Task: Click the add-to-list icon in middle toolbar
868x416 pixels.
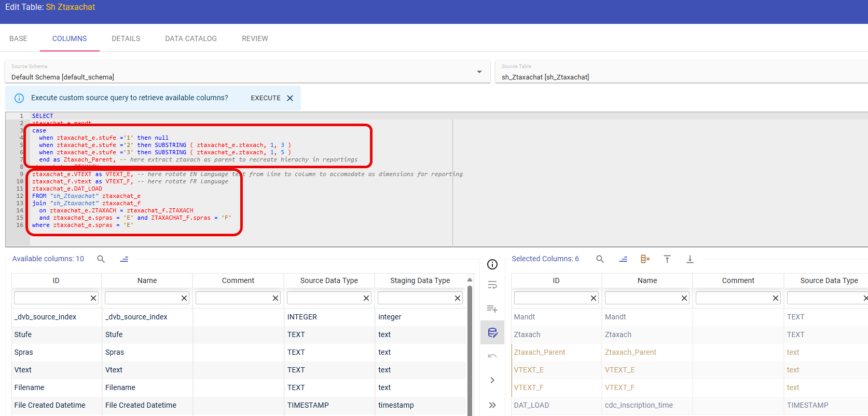Action: [492, 309]
